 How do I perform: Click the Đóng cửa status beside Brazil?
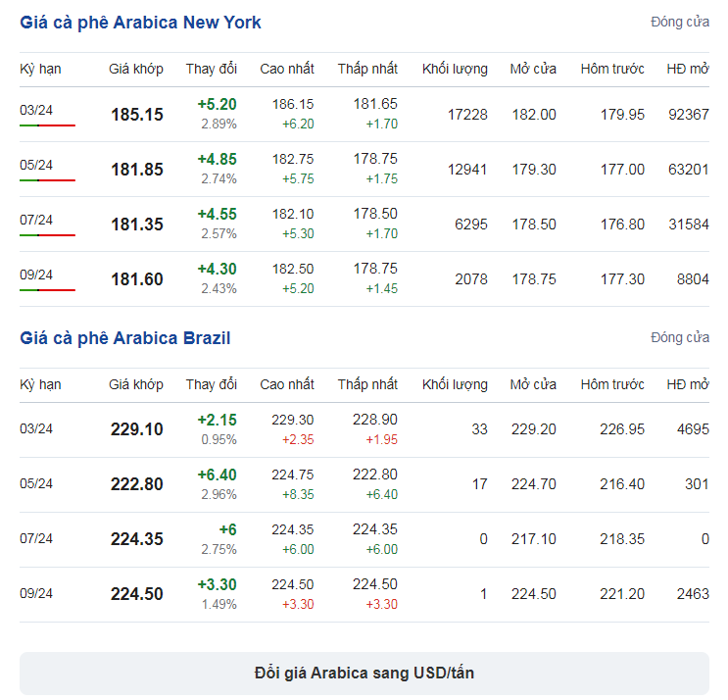[680, 337]
